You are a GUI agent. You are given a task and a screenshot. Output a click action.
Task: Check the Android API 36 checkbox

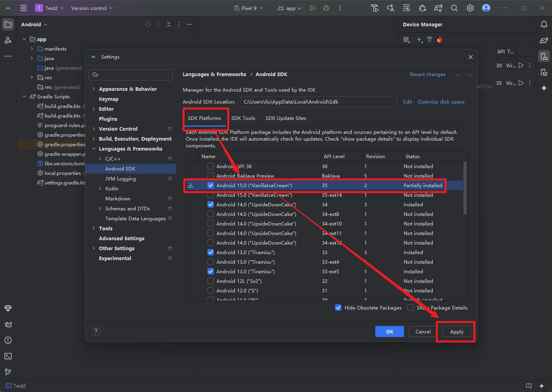click(211, 167)
